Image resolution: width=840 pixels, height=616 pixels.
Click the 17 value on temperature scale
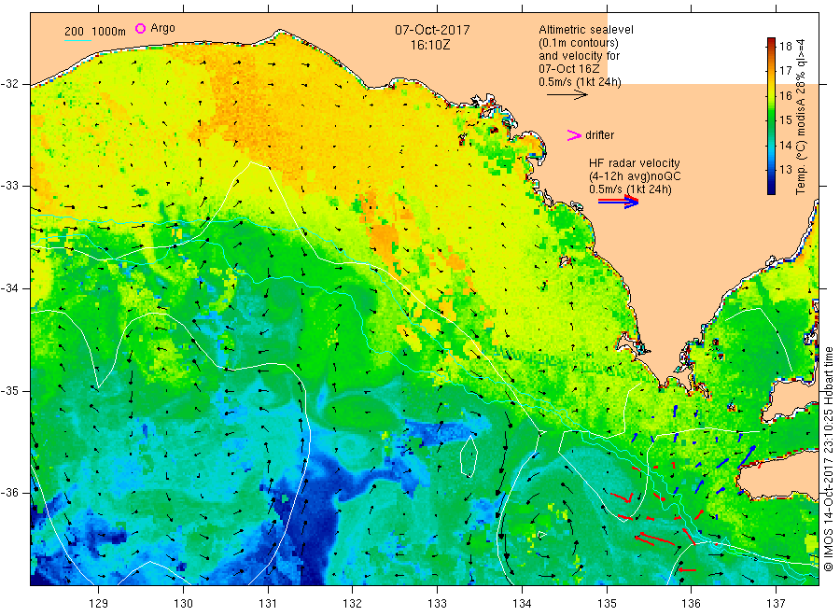(785, 71)
